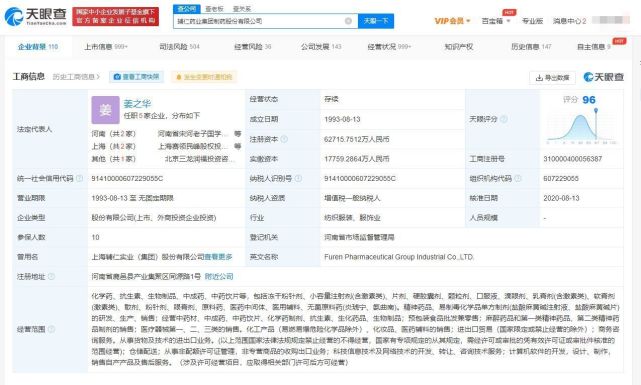The width and height of the screenshot is (641, 385).
Task: Click the 天眼查 logo at top left
Action: 36,16
